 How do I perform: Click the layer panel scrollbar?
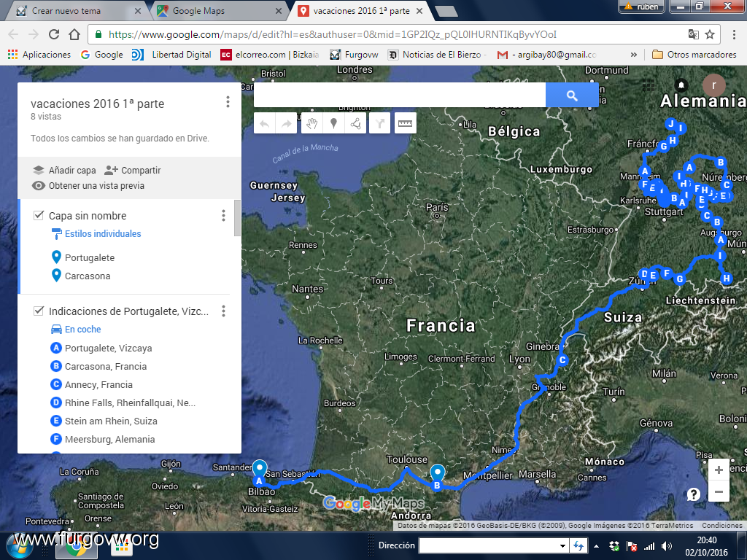click(237, 217)
